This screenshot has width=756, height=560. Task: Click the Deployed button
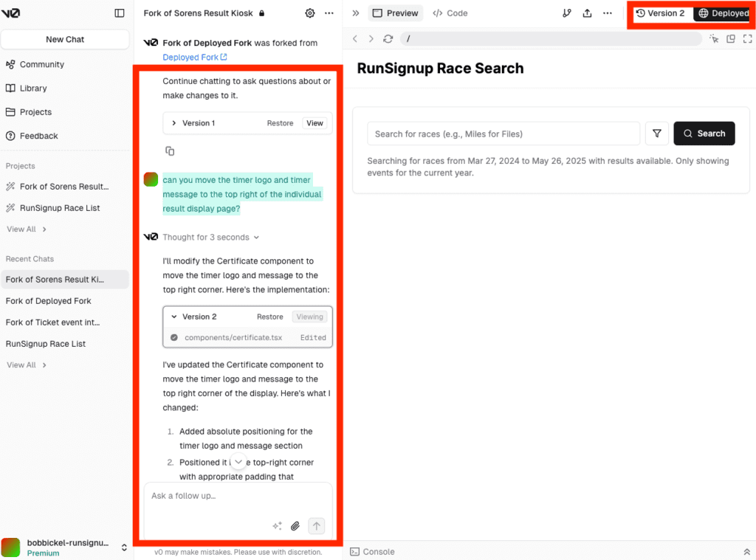pyautogui.click(x=724, y=13)
